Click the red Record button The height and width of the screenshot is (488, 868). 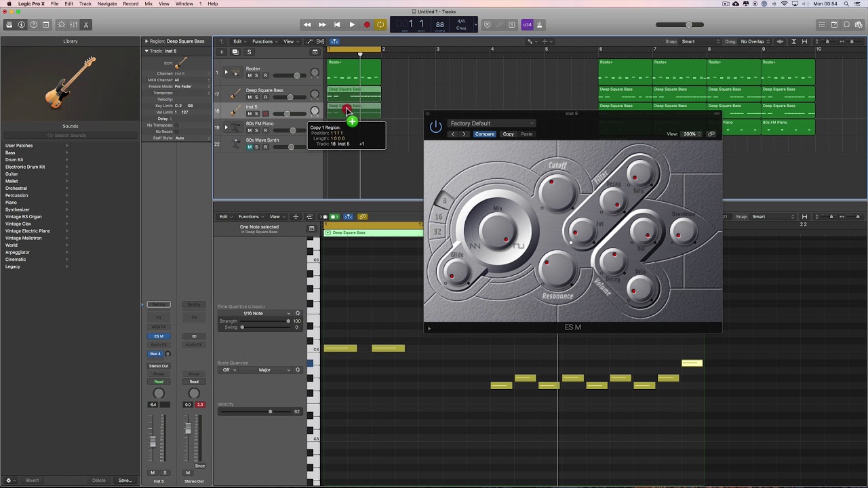coord(367,25)
